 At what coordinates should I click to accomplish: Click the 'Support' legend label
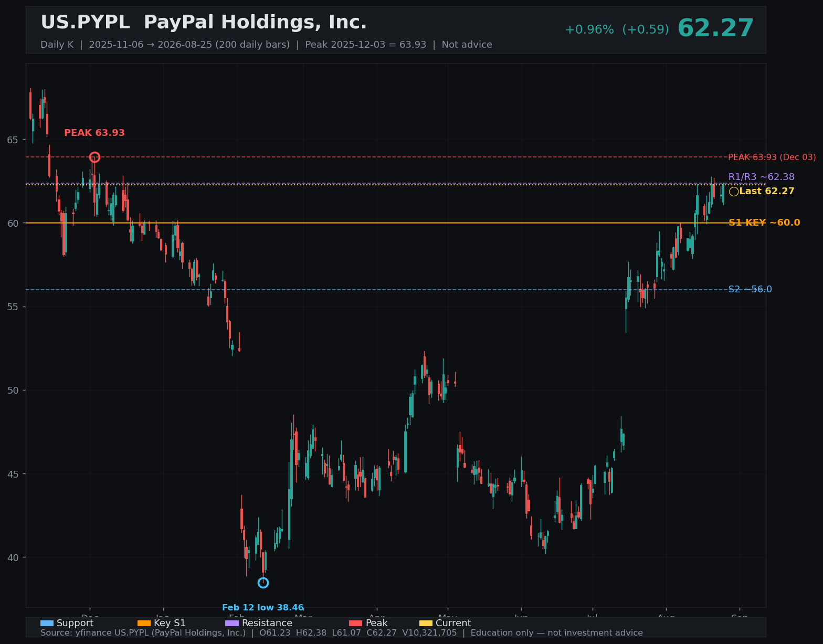click(75, 624)
